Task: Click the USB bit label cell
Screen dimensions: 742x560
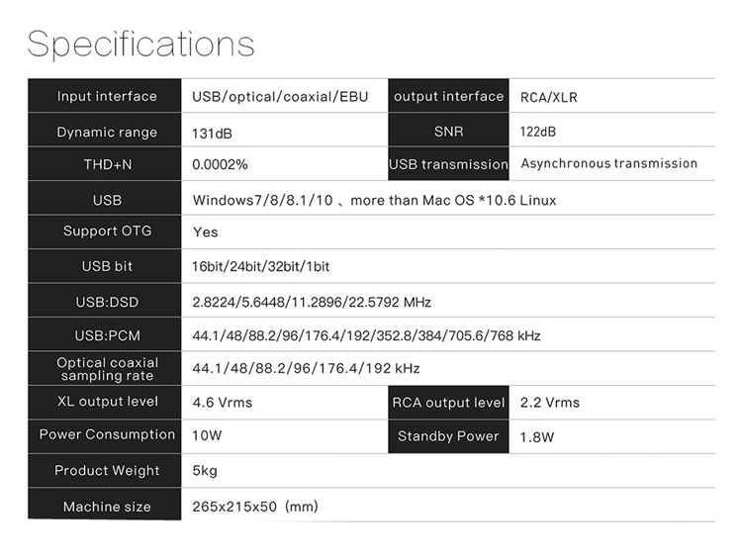Action: click(106, 266)
